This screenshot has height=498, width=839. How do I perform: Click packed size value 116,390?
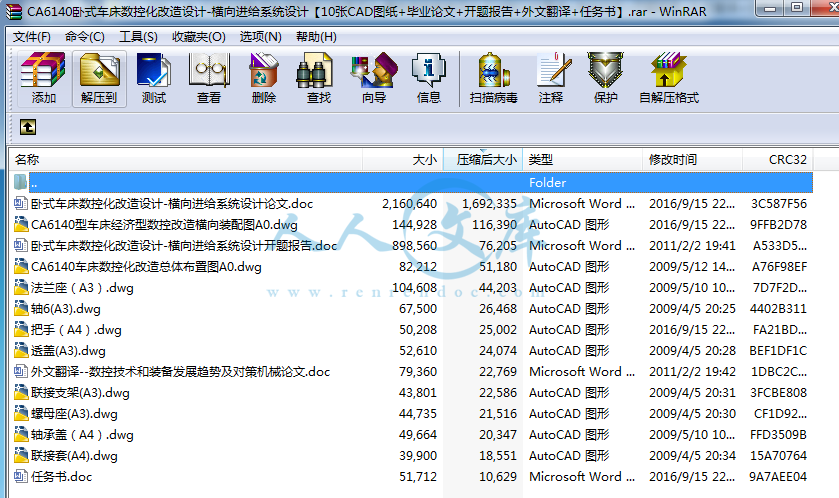[494, 224]
